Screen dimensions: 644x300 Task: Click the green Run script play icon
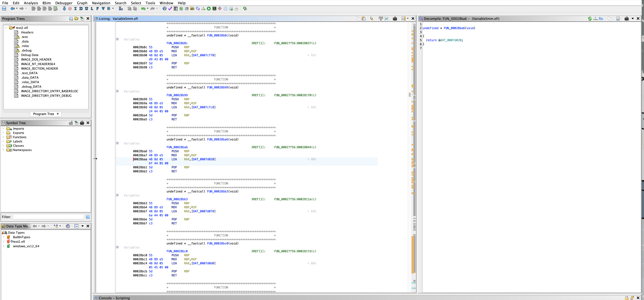click(x=209, y=9)
